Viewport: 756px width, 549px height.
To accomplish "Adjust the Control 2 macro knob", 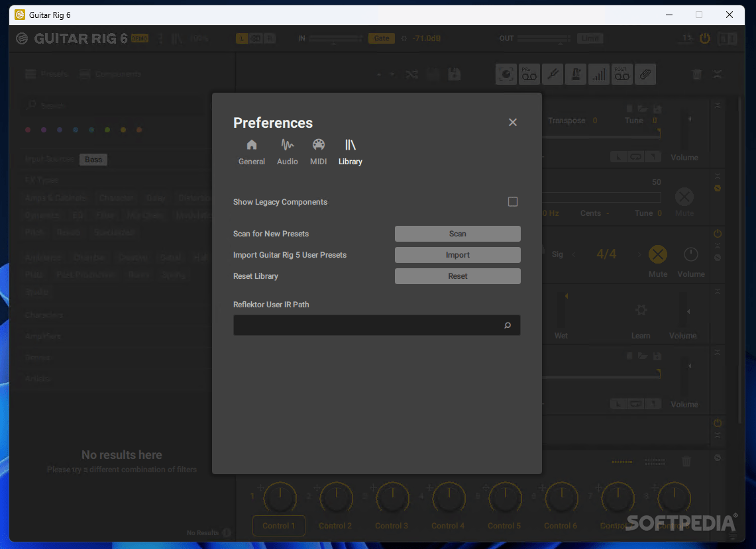I will click(x=336, y=497).
